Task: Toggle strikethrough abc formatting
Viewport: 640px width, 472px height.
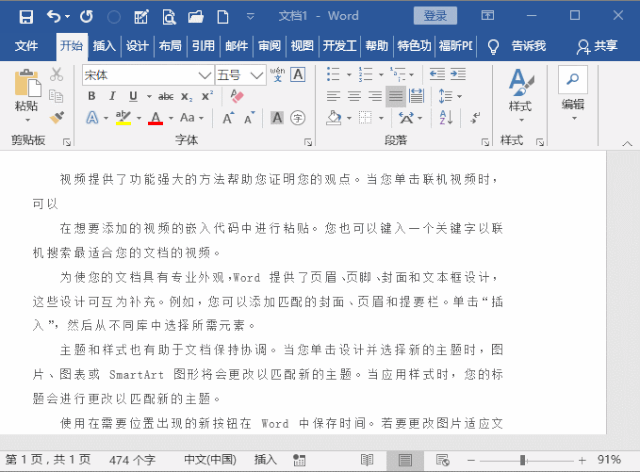Action: [166, 96]
